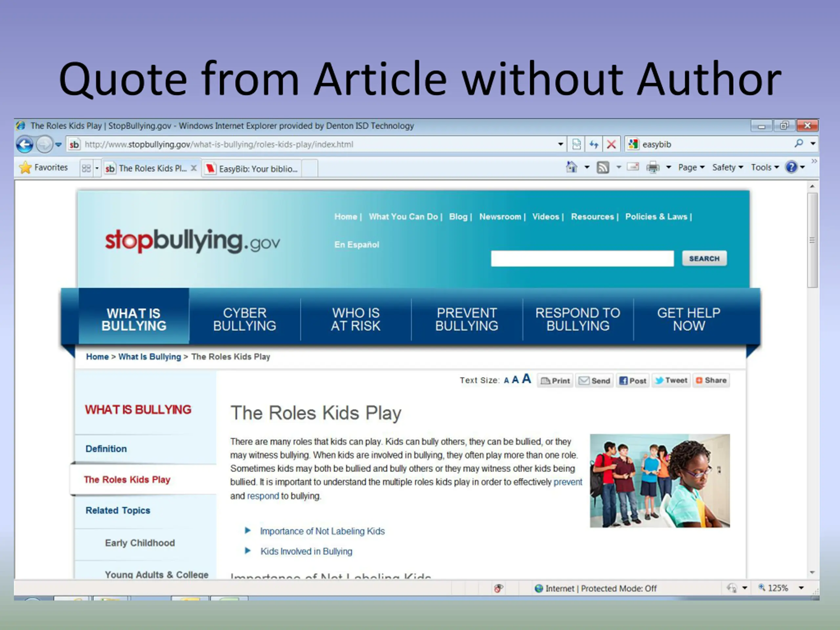This screenshot has width=840, height=630.
Task: Open the 125% zoom level dropdown
Action: click(801, 588)
